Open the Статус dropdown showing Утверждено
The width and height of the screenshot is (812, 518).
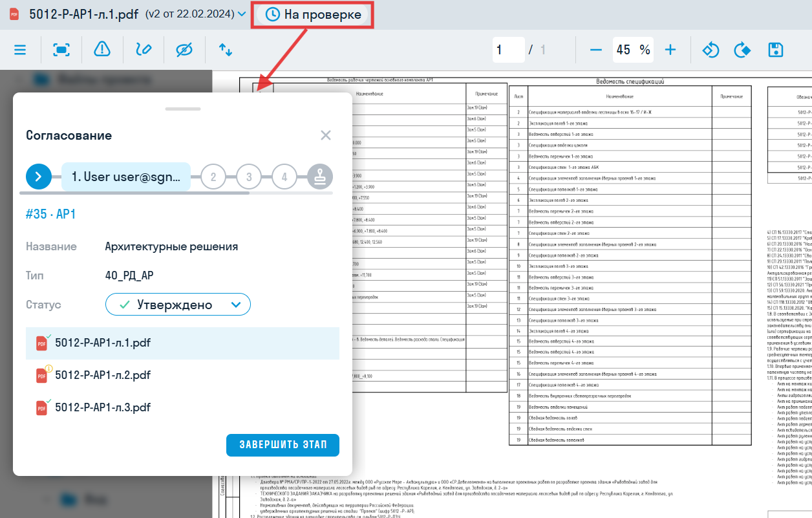[x=177, y=304]
